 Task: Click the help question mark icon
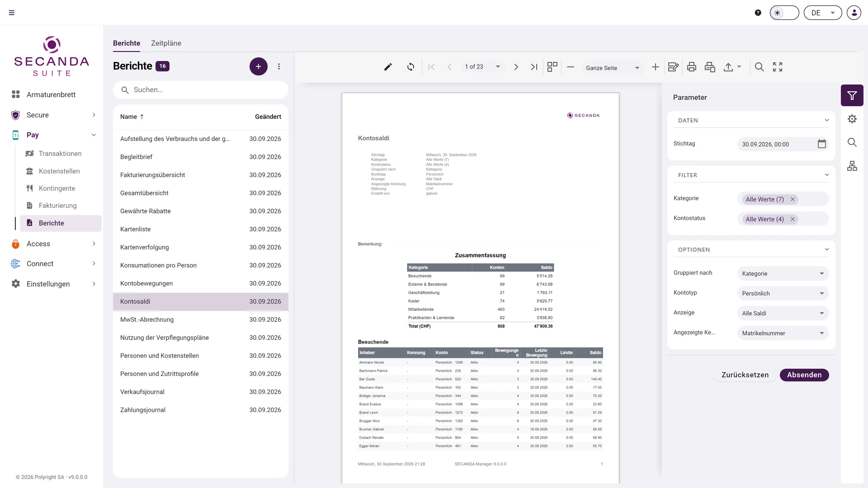(758, 13)
